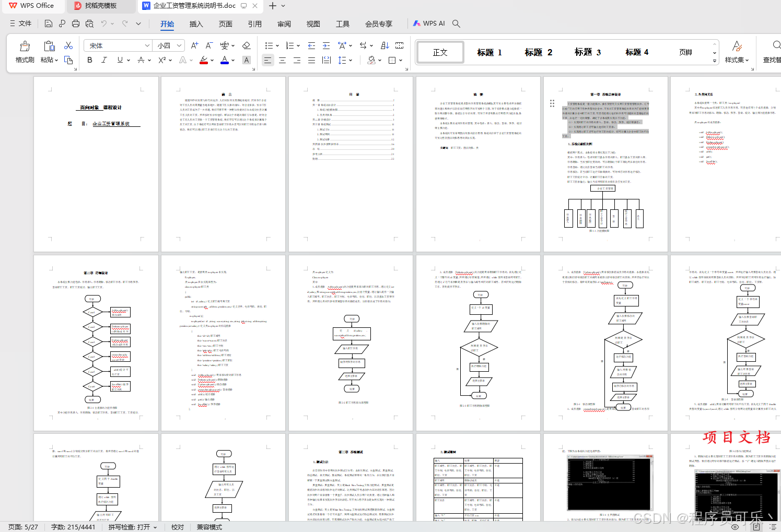Click the search magnifier next to WPS AI
781x532 pixels.
coord(456,23)
